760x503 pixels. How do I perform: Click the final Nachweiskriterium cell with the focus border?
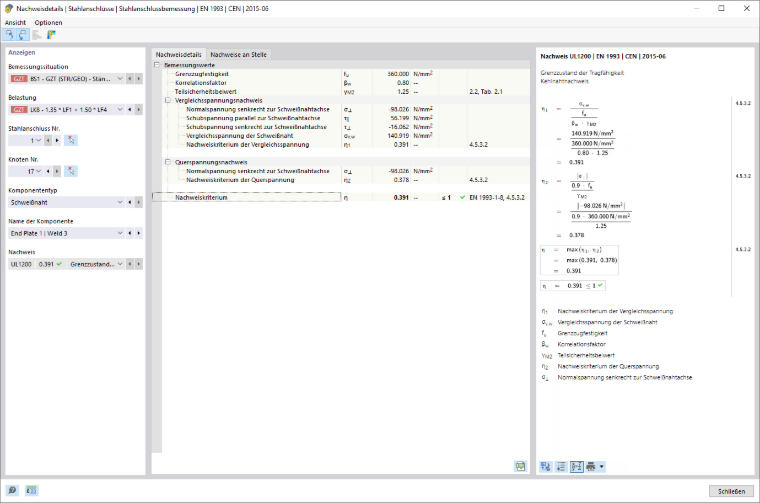[x=247, y=197]
